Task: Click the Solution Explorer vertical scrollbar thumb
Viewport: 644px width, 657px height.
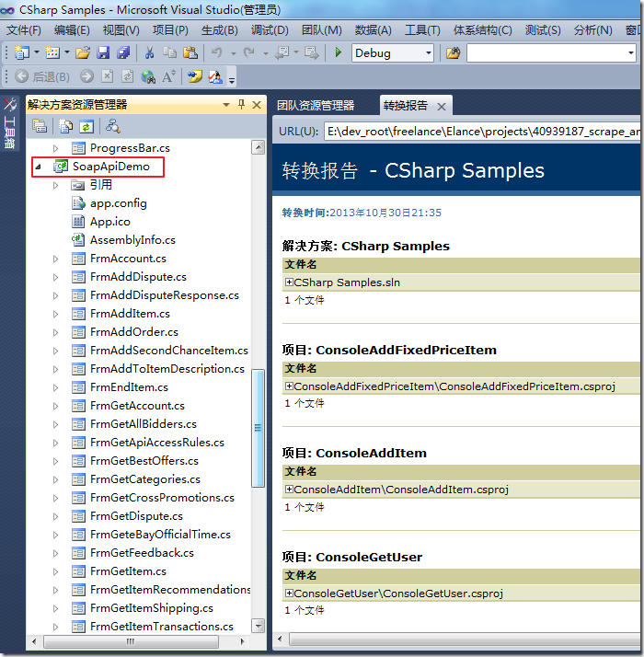Action: tap(259, 428)
